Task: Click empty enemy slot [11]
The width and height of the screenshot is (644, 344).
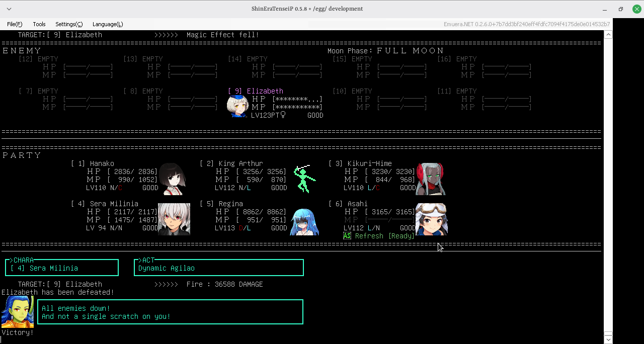Action: 457,91
